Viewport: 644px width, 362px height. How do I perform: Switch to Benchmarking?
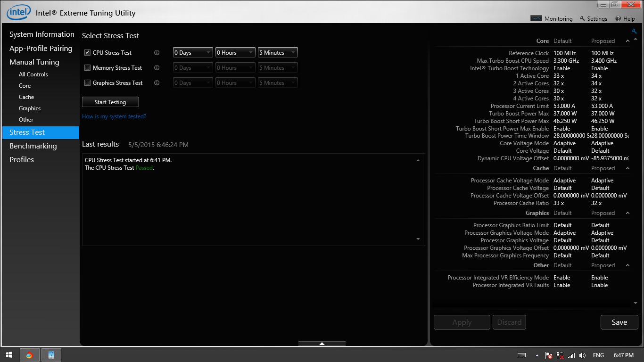coord(33,146)
